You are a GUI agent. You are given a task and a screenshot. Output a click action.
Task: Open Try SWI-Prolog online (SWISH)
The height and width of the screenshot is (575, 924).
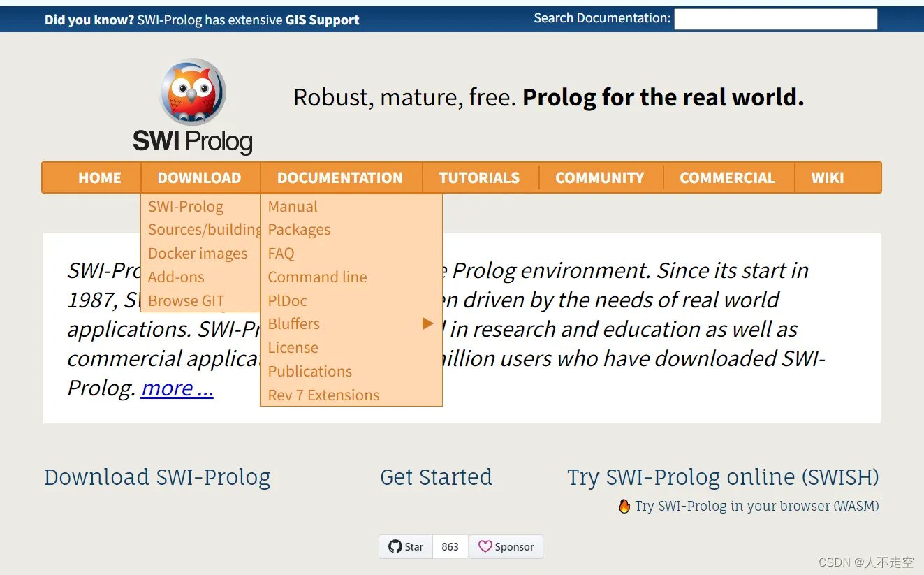(723, 477)
